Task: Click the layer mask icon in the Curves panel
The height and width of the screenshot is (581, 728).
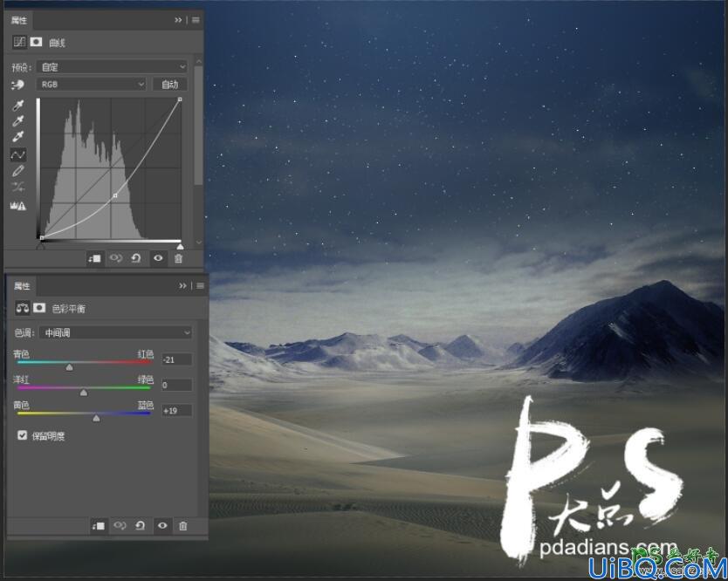Action: (x=36, y=42)
